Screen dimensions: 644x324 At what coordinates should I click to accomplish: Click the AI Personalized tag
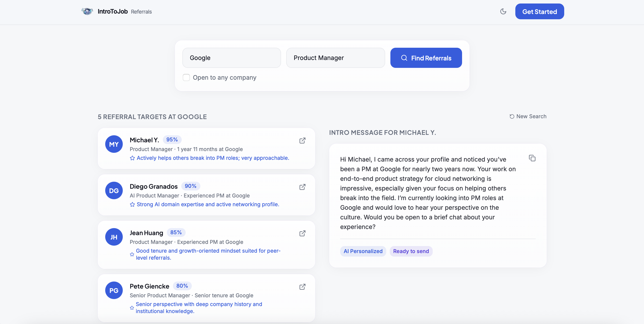(x=363, y=251)
